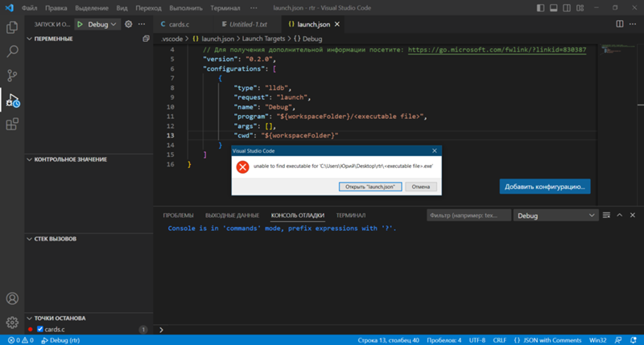Open the Edit menu
The height and width of the screenshot is (345, 644).
coord(56,8)
